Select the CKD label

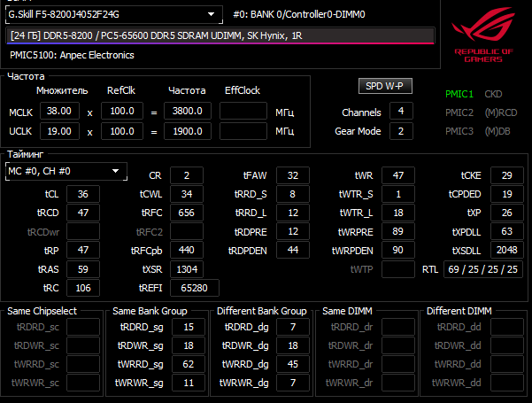[x=493, y=94]
